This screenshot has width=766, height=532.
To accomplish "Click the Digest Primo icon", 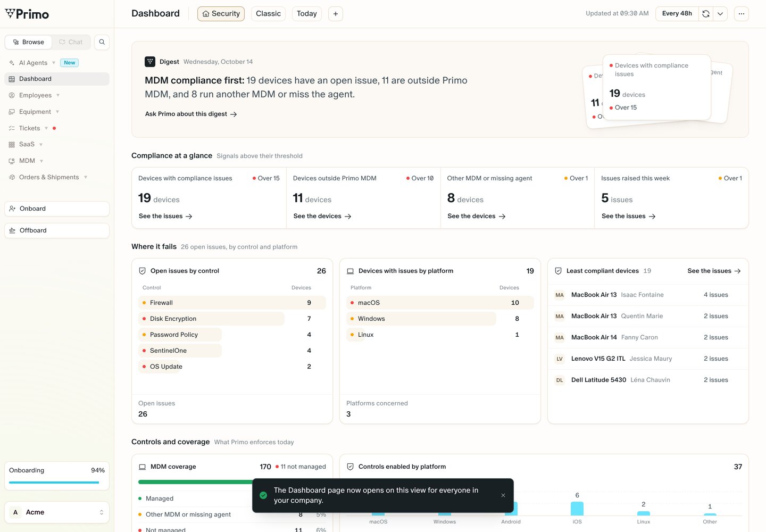I will tap(150, 62).
